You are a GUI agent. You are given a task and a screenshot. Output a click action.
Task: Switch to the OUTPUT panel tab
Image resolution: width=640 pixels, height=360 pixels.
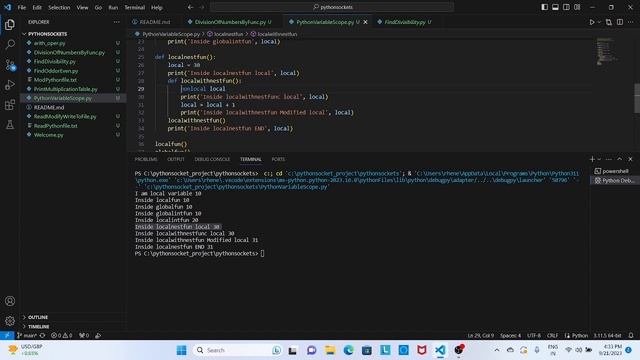point(176,159)
